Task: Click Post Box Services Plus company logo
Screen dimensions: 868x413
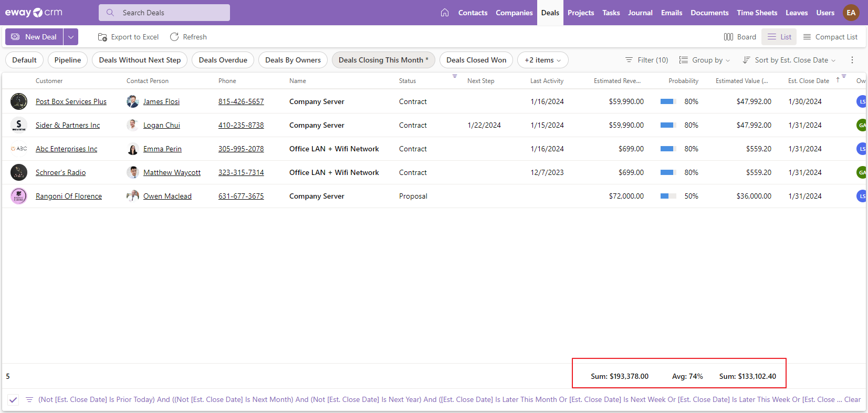Action: (x=19, y=101)
